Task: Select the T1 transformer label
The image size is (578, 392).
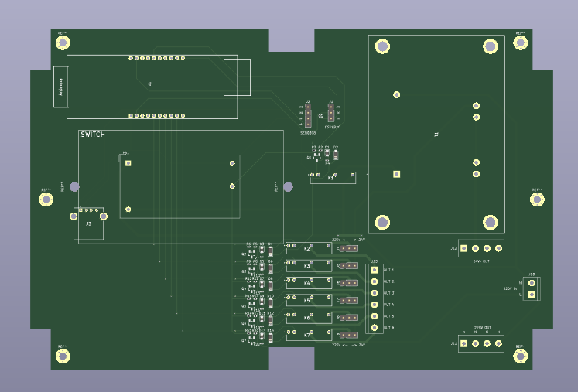Action: 437,135
